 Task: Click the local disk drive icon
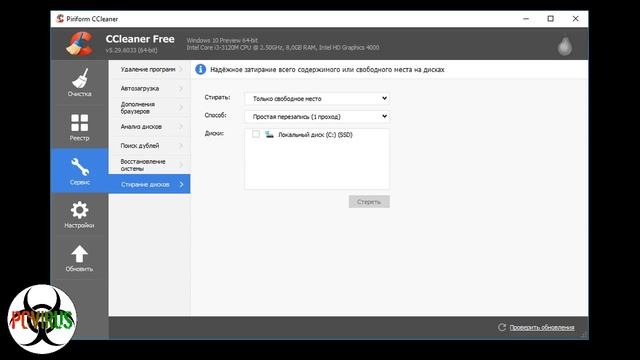[269, 134]
